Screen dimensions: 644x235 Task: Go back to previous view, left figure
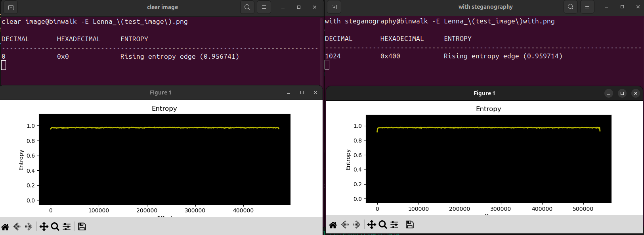17,227
